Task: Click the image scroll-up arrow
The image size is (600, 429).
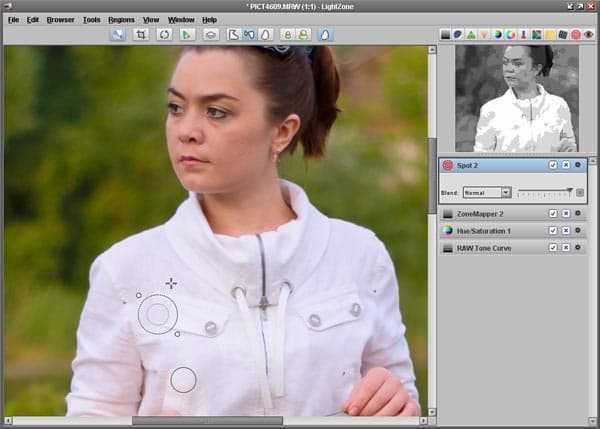Action: [x=432, y=50]
